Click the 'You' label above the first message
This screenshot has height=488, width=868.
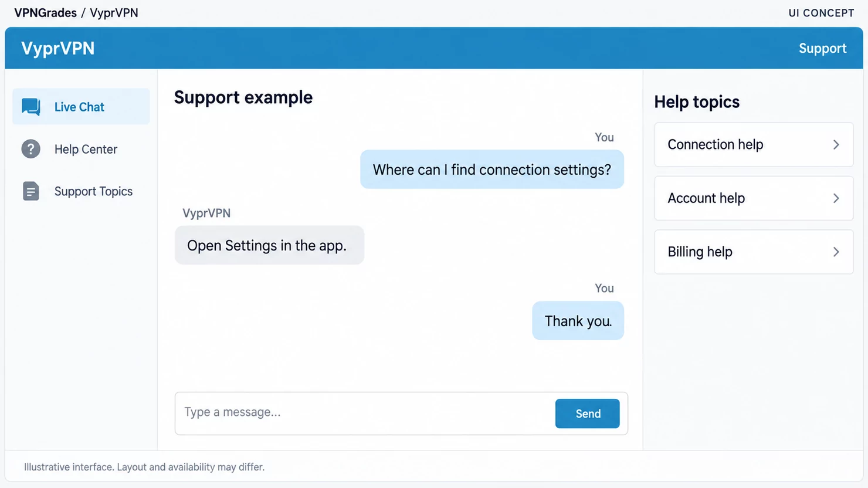click(604, 137)
